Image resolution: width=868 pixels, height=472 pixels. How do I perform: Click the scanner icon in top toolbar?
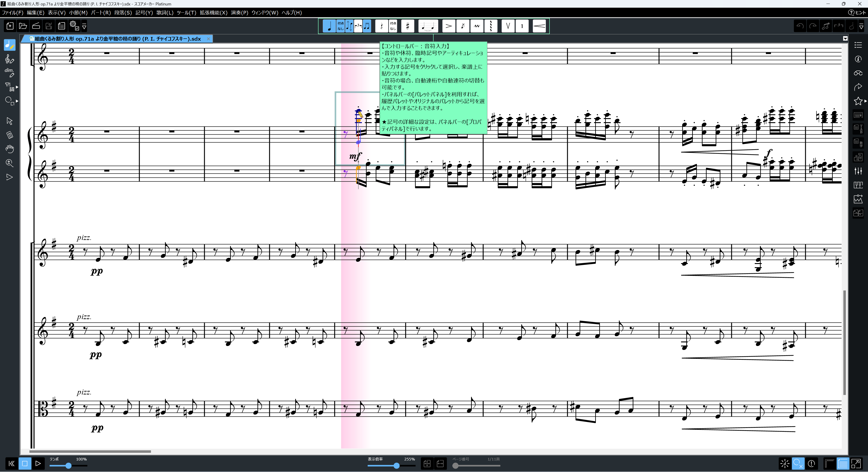(36, 26)
